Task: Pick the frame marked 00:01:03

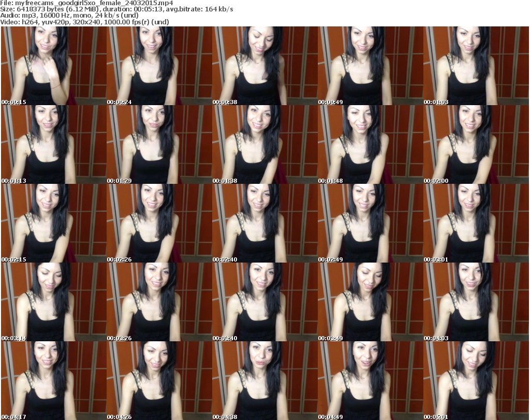Action: (475, 66)
